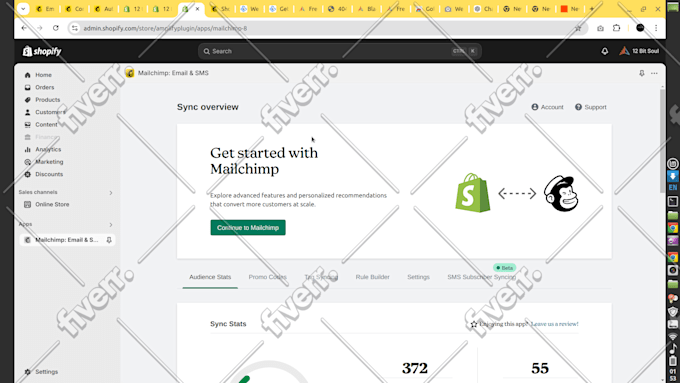Go back in browser

[24, 28]
